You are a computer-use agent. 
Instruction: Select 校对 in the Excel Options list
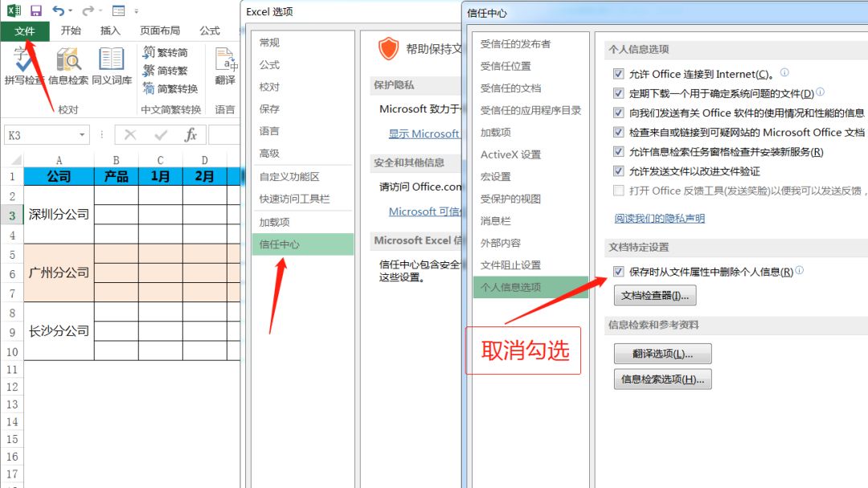tap(302, 87)
